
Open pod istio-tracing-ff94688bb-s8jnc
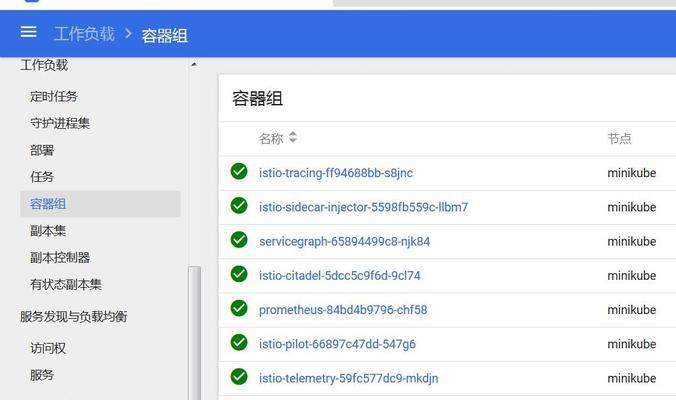click(336, 173)
